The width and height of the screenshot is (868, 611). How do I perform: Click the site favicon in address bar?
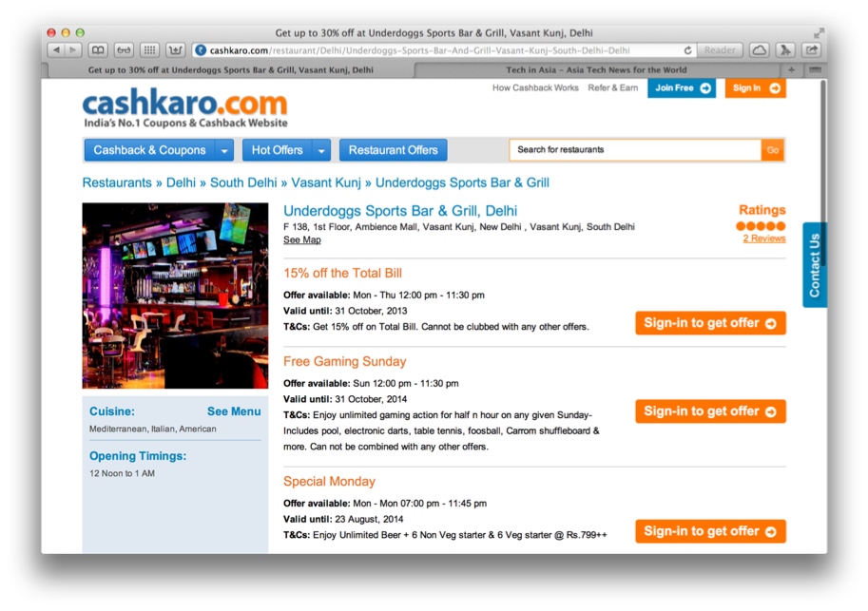click(x=201, y=50)
